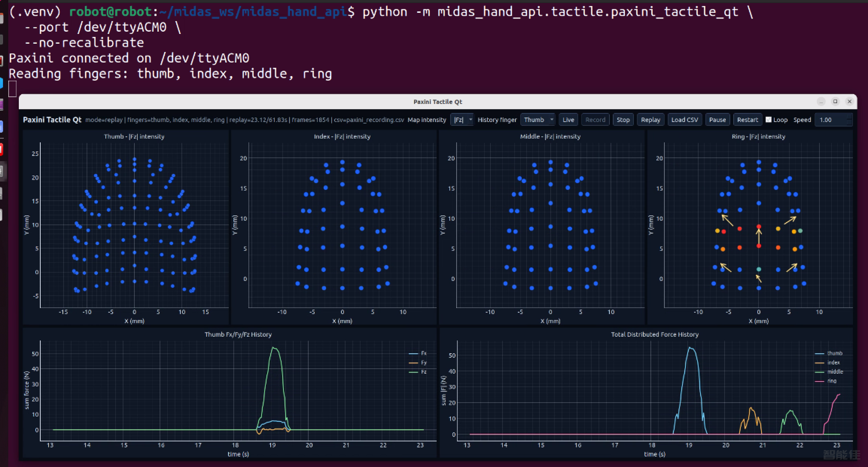
Task: Click the 'sum force (N)' axis label
Action: point(26,390)
